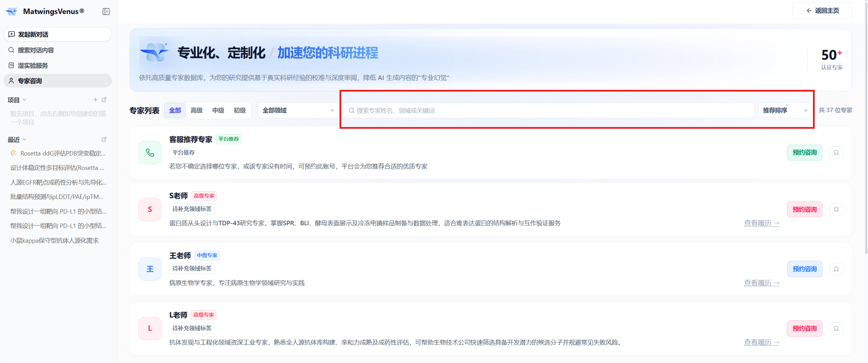This screenshot has width=868, height=363.
Task: Book 预约咨询 for S老师
Action: click(x=805, y=209)
